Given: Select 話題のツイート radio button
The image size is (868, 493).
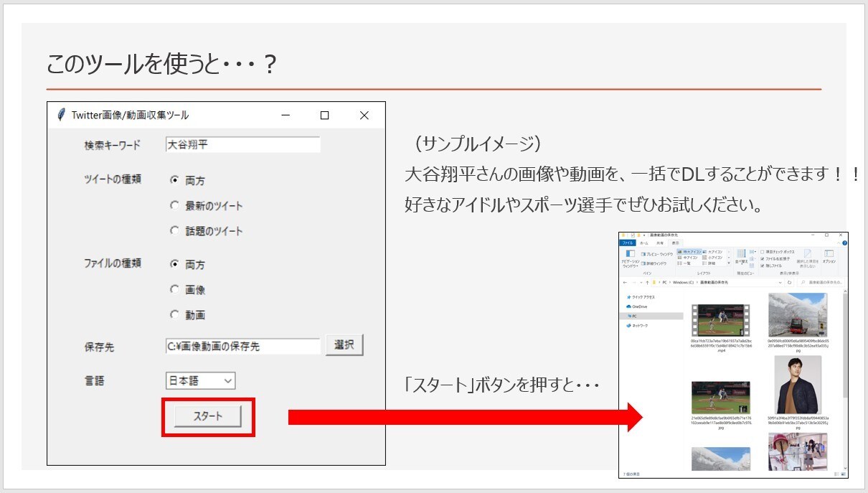Looking at the screenshot, I should pyautogui.click(x=174, y=231).
